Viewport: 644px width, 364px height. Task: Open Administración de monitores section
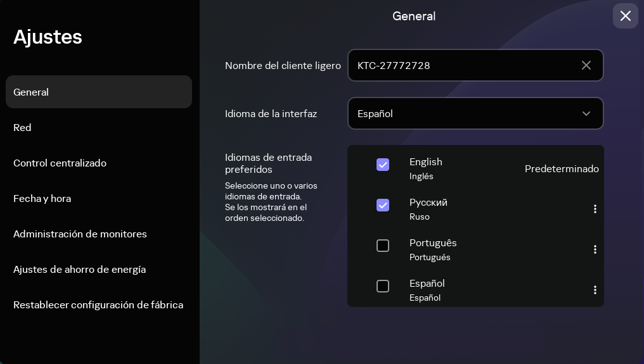pyautogui.click(x=80, y=234)
